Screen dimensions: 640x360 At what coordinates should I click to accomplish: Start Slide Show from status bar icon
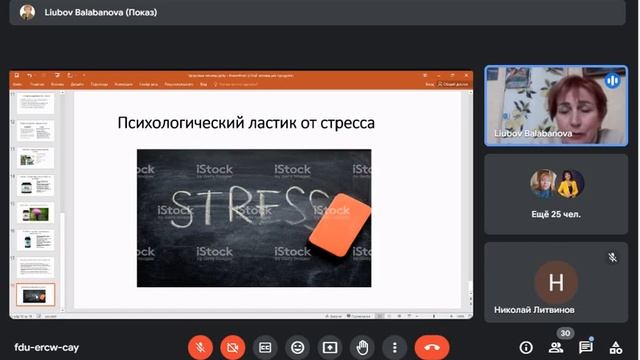pyautogui.click(x=409, y=316)
